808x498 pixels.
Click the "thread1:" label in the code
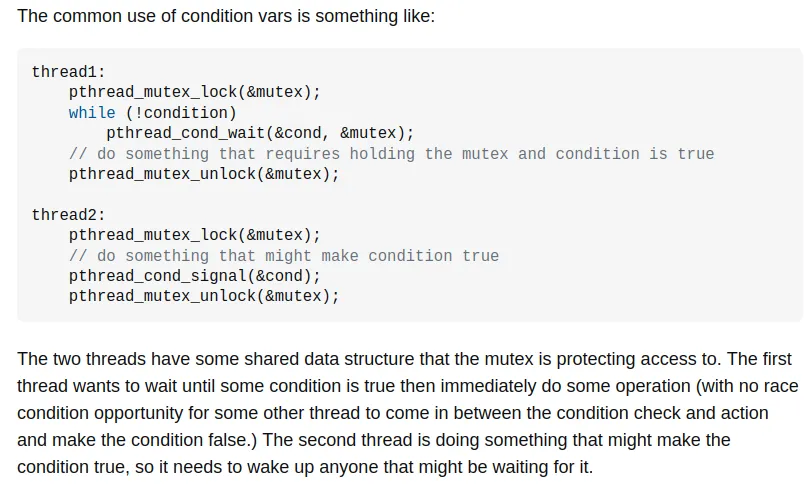pyautogui.click(x=68, y=72)
